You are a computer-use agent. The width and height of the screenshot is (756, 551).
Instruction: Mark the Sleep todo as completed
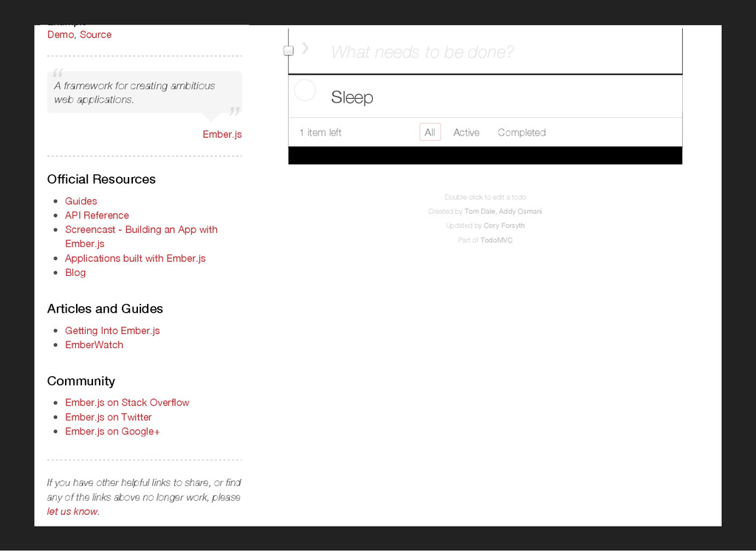click(x=305, y=90)
